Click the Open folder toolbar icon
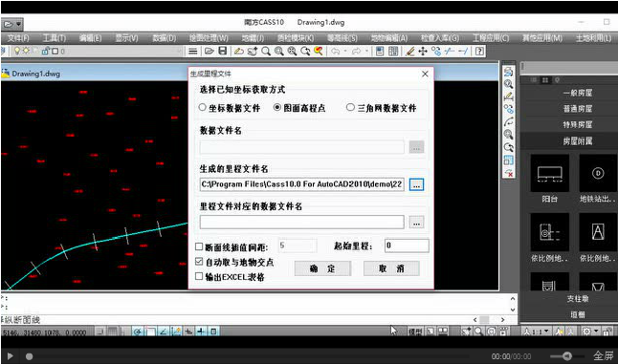Viewport: 618px width, 364px height. [210, 52]
